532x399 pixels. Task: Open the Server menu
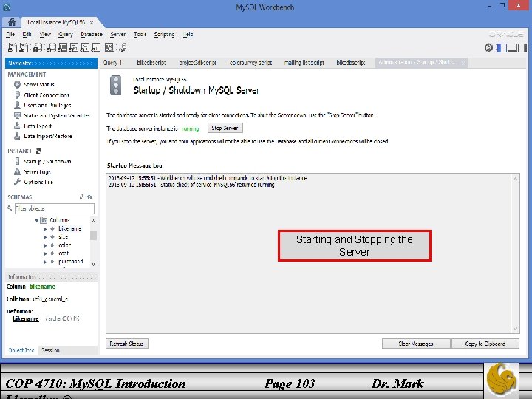[x=117, y=34]
